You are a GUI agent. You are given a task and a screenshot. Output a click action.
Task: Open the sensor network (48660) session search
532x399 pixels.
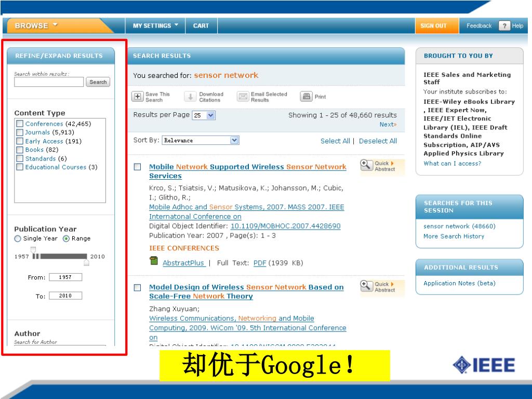point(459,227)
